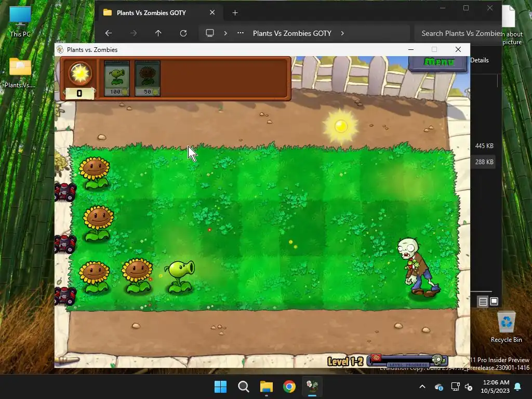This screenshot has height=399, width=532.
Task: Close the Plants Vs Zombies GOTY tab
Action: [x=212, y=12]
